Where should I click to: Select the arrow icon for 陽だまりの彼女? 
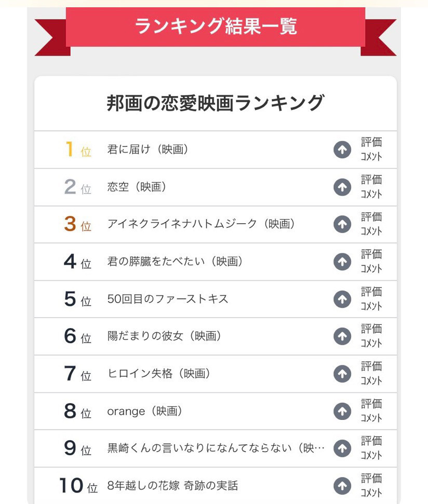click(342, 337)
